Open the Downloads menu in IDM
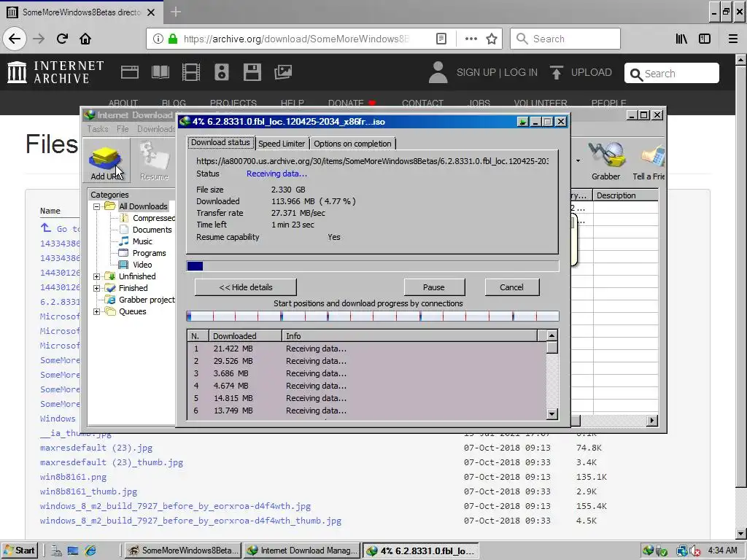The width and height of the screenshot is (747, 560). coord(156,129)
